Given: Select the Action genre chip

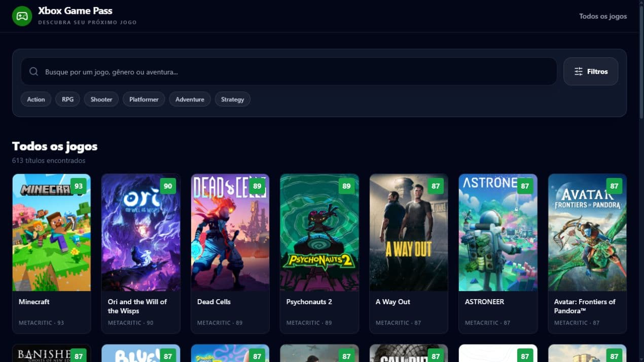Looking at the screenshot, I should (x=36, y=99).
